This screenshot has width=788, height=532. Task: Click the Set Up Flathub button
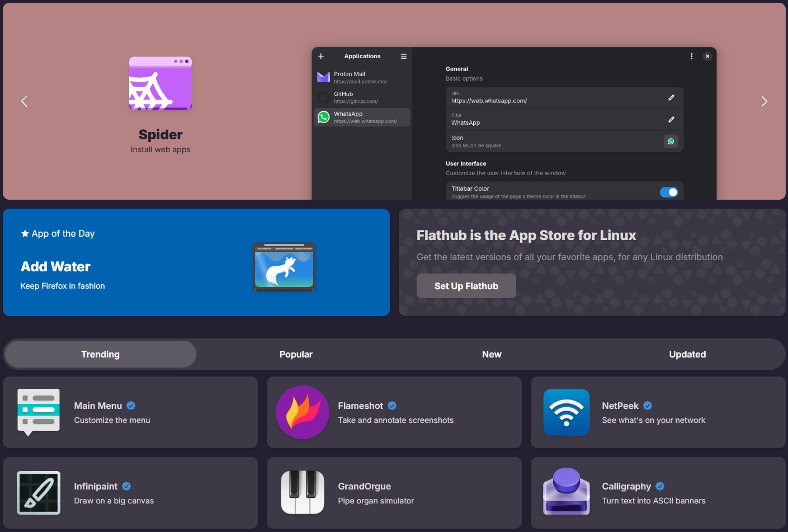tap(466, 286)
